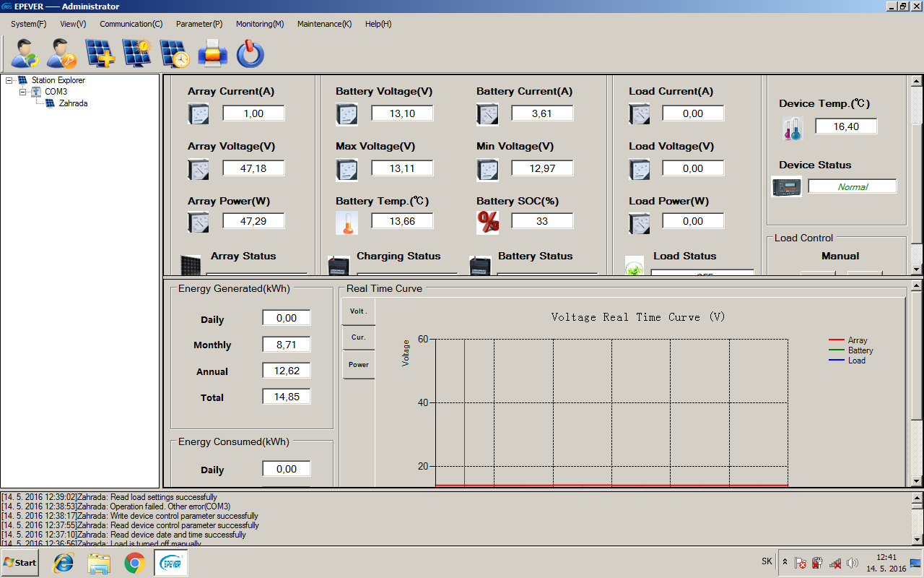Click the blue power button toolbar icon
Screen dimensions: 924x578
click(x=250, y=53)
